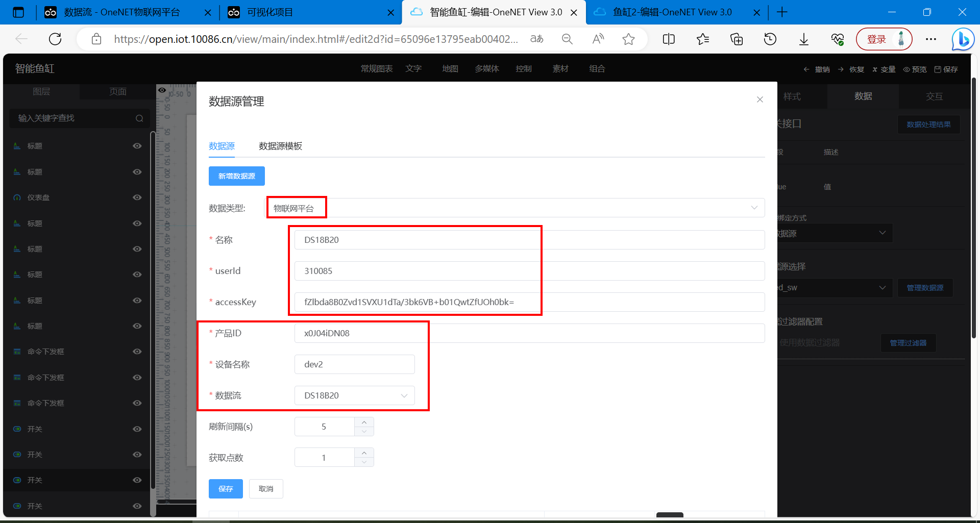
Task: Toggle visibility of 仪表盘 layer
Action: [x=137, y=197]
